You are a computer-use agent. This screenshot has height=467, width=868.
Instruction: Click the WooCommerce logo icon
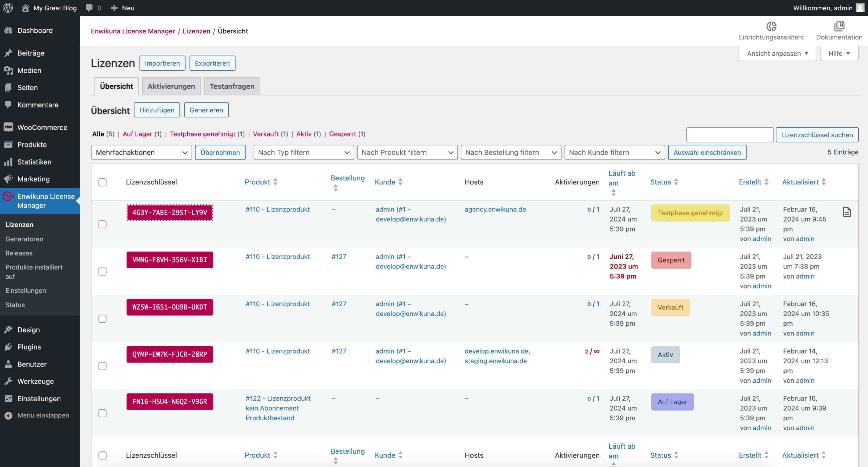click(8, 127)
